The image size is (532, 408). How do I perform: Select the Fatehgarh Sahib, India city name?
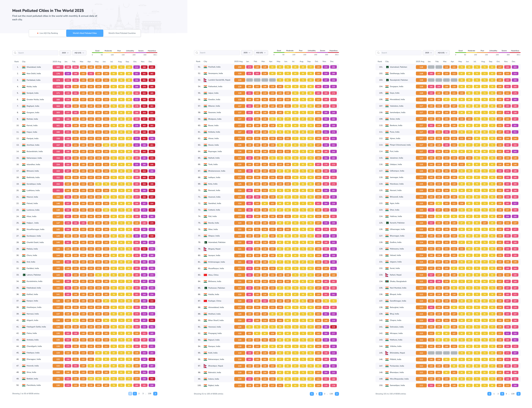36,327
